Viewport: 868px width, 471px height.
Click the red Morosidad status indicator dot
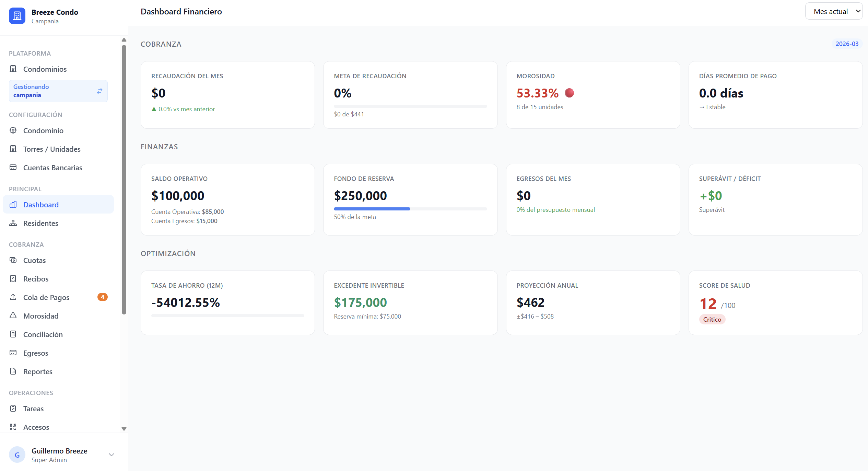(x=570, y=93)
